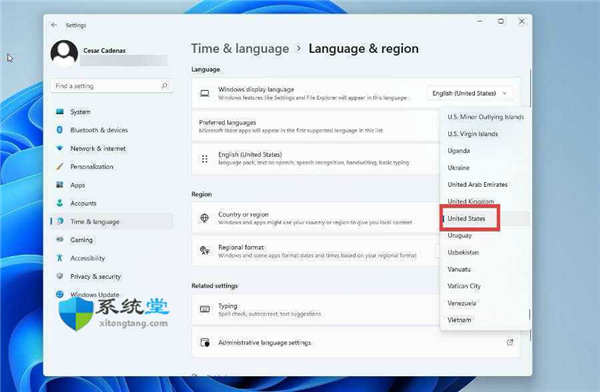The image size is (600, 392).
Task: Open Privacy & security section
Action: tap(112, 276)
